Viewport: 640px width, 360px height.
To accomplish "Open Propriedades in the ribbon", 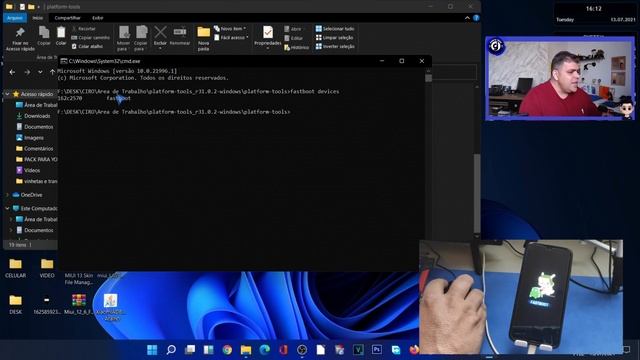I will coord(267,38).
